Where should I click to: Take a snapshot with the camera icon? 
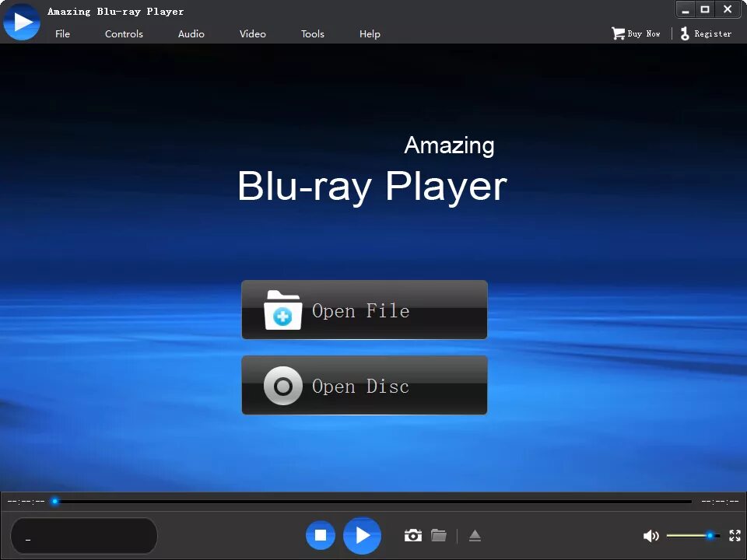(413, 535)
